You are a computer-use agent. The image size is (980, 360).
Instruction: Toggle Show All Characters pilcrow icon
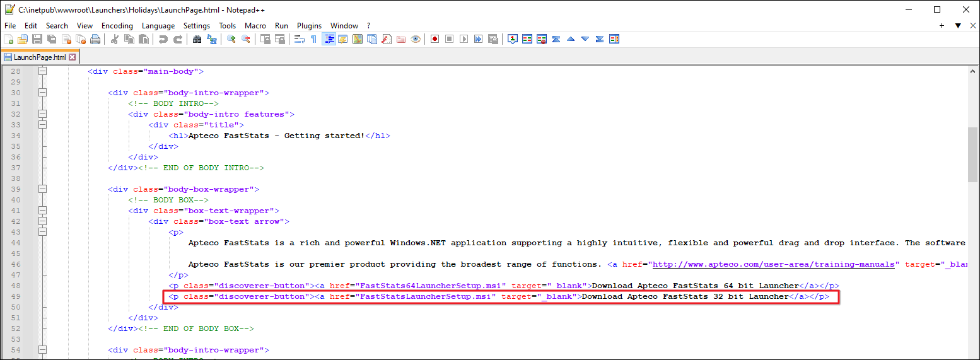(313, 39)
